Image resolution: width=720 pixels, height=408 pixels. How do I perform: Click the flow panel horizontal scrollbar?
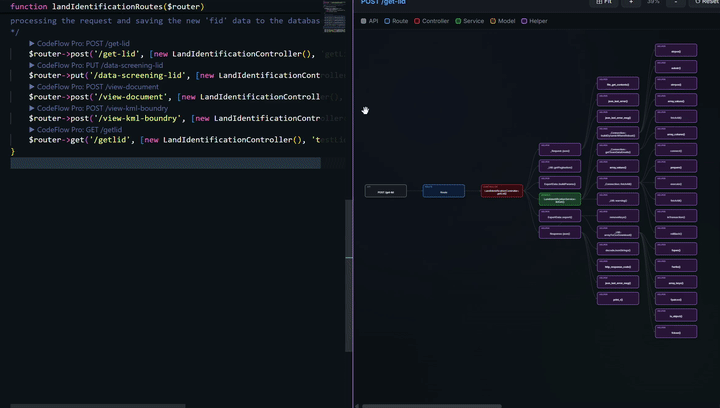tap(432, 406)
